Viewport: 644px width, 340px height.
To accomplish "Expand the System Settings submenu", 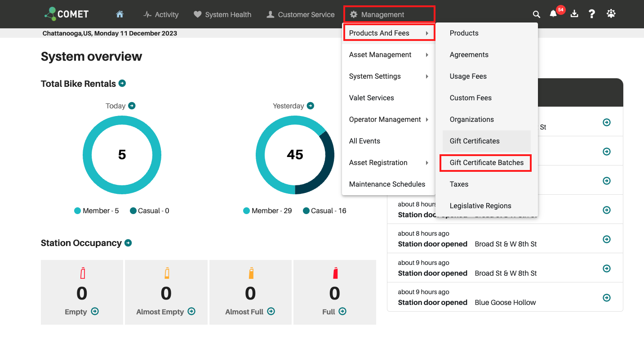I will [389, 76].
